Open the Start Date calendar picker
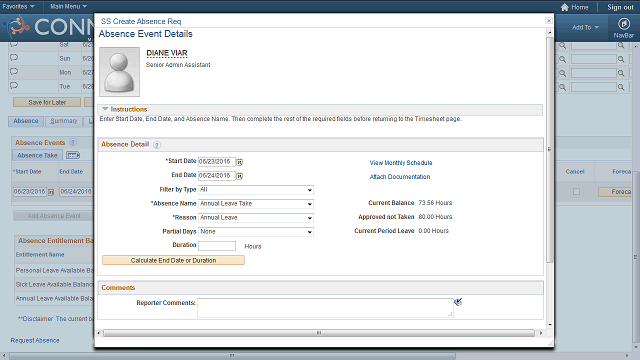 (x=240, y=162)
